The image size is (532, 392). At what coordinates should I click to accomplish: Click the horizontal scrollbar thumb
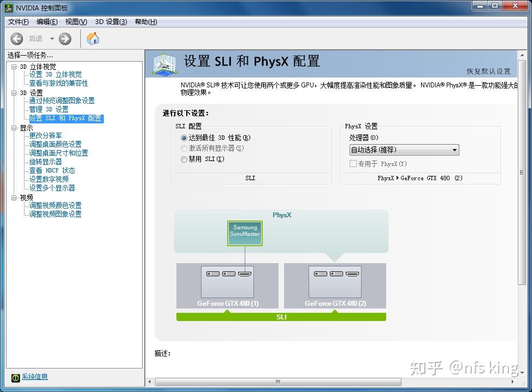278,382
